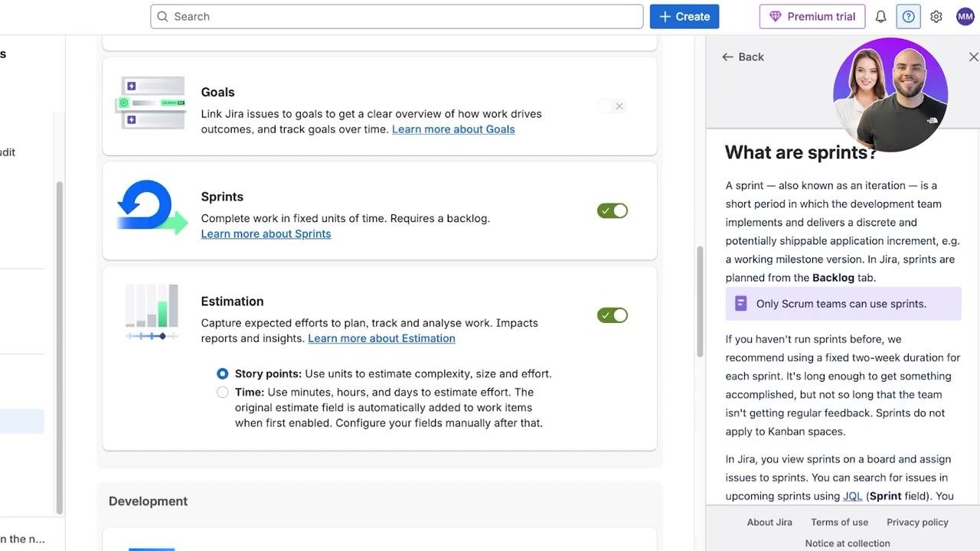Open the MM profile avatar
This screenshot has width=980, height=551.
[x=965, y=17]
